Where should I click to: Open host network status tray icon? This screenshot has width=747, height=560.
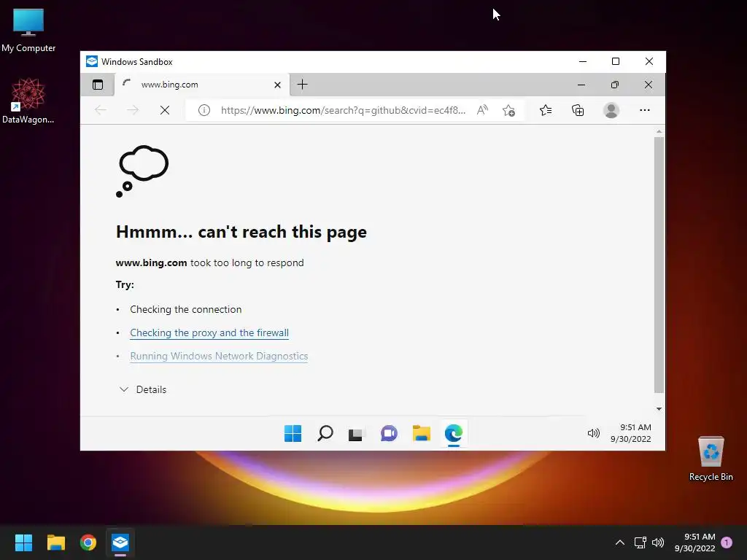[x=640, y=542]
